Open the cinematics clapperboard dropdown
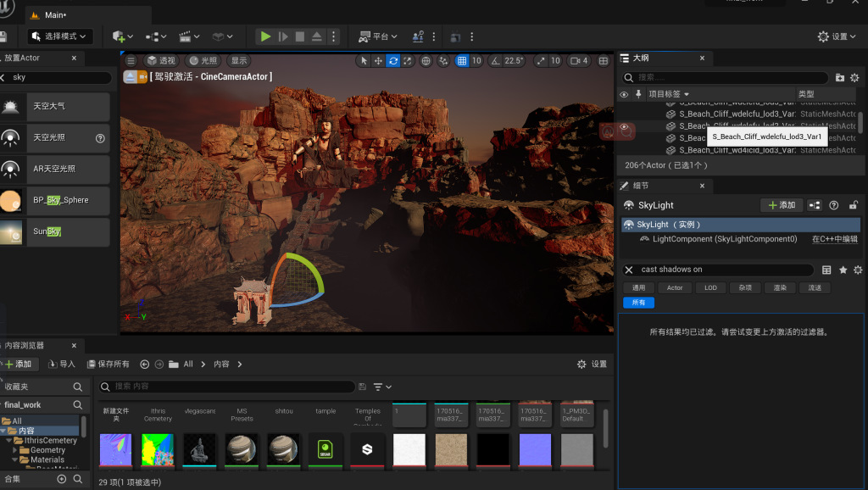Screen dimensions: 868x490 point(189,36)
